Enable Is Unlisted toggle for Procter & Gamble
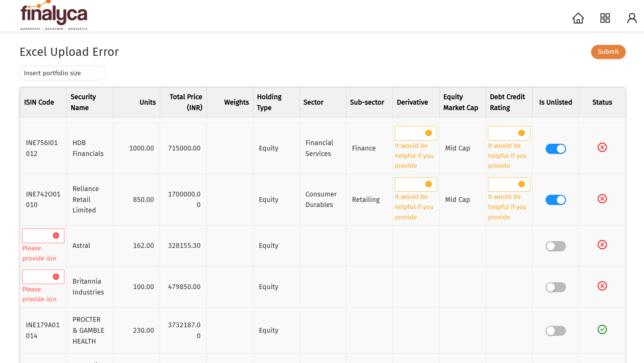644x363 pixels. pos(555,331)
